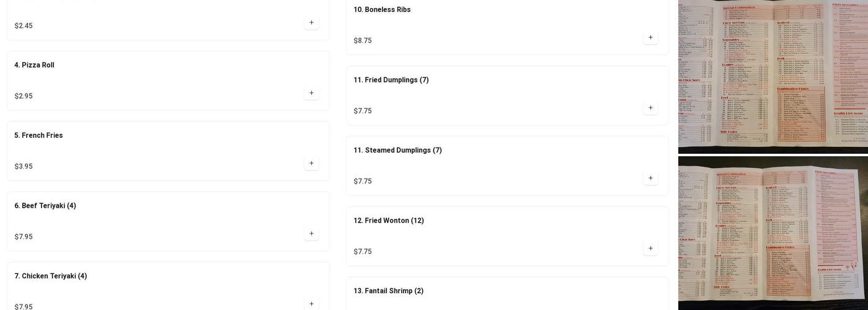Image resolution: width=868 pixels, height=310 pixels.
Task: Click plus for Steamed Dumplings (7)
Action: (x=650, y=179)
